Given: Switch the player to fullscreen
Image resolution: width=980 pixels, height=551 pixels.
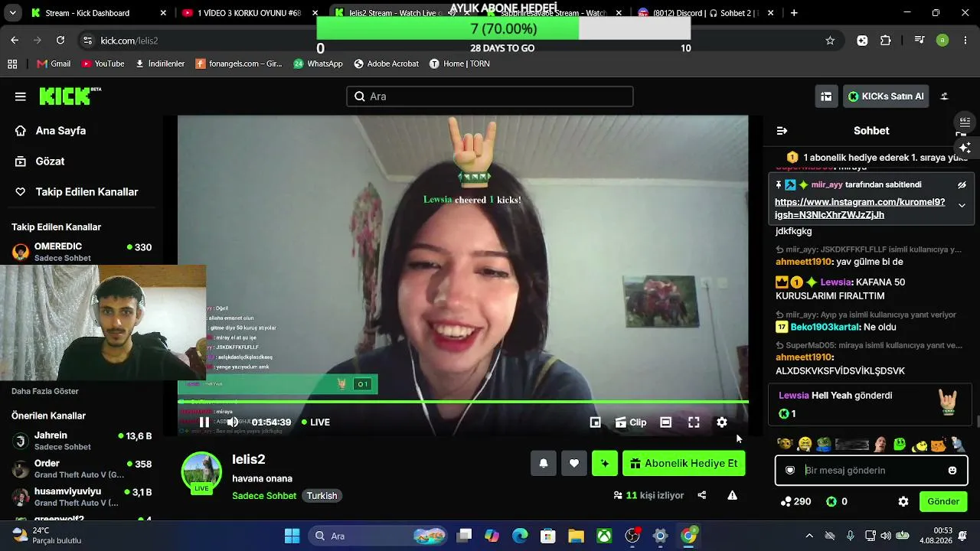Looking at the screenshot, I should tap(694, 422).
